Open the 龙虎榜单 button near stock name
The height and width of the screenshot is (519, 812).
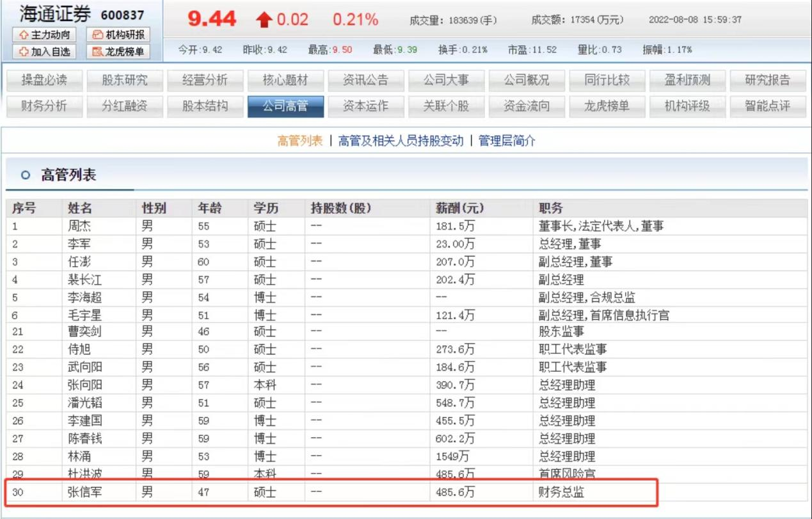(x=118, y=52)
